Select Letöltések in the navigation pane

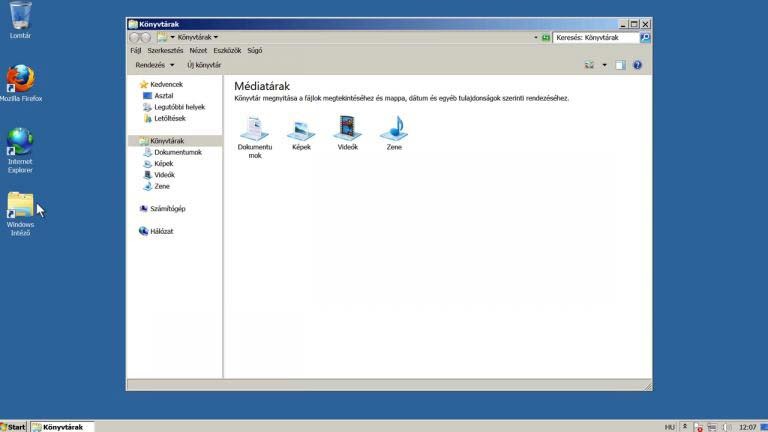[x=169, y=118]
